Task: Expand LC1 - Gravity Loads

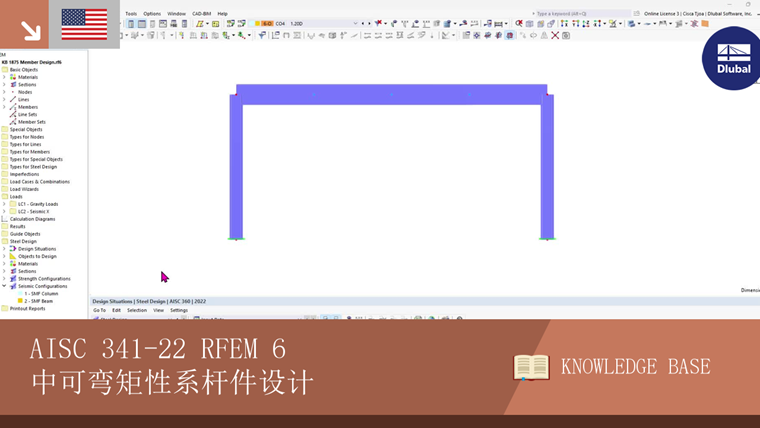Action: click(x=4, y=204)
